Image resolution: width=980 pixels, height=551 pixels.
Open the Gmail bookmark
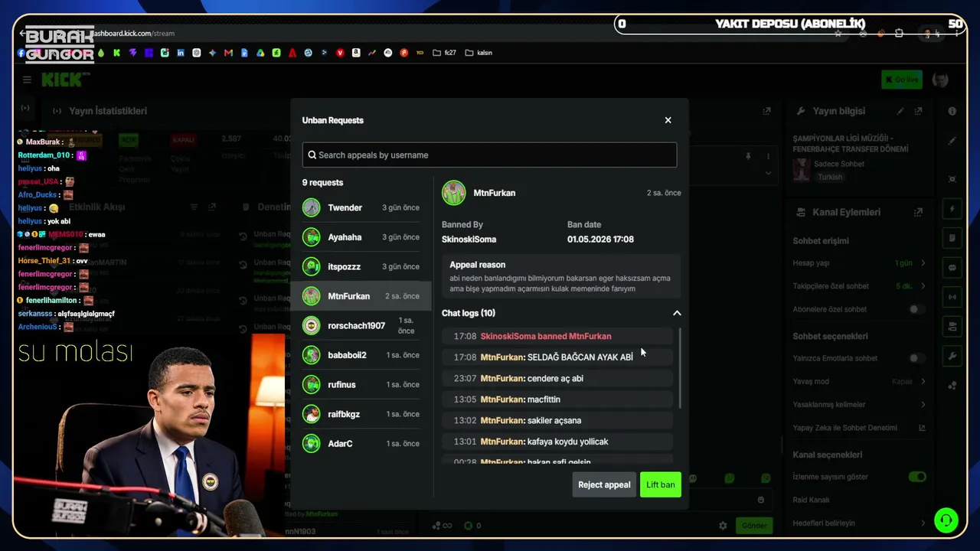[x=228, y=53]
